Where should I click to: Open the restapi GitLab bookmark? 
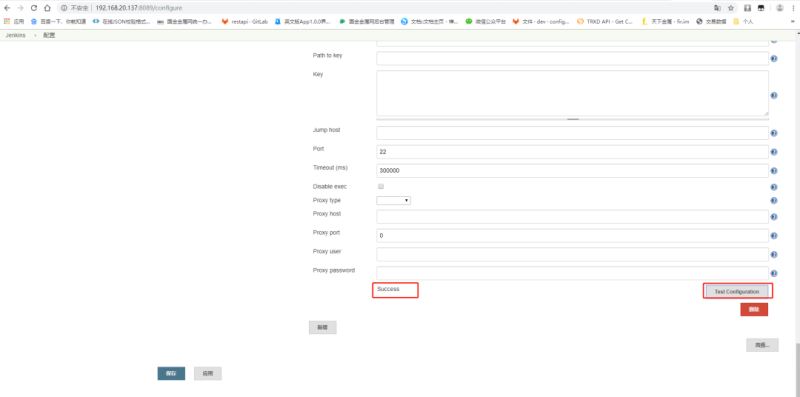245,21
